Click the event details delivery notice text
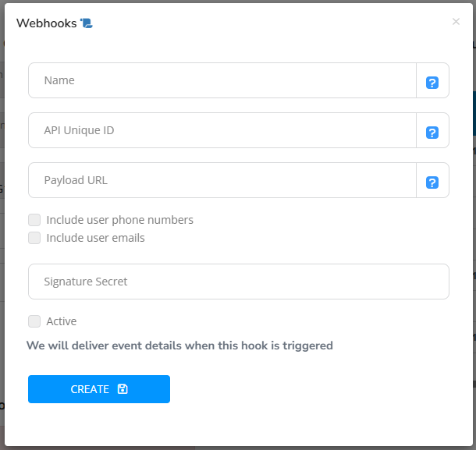The width and height of the screenshot is (476, 450). (179, 345)
